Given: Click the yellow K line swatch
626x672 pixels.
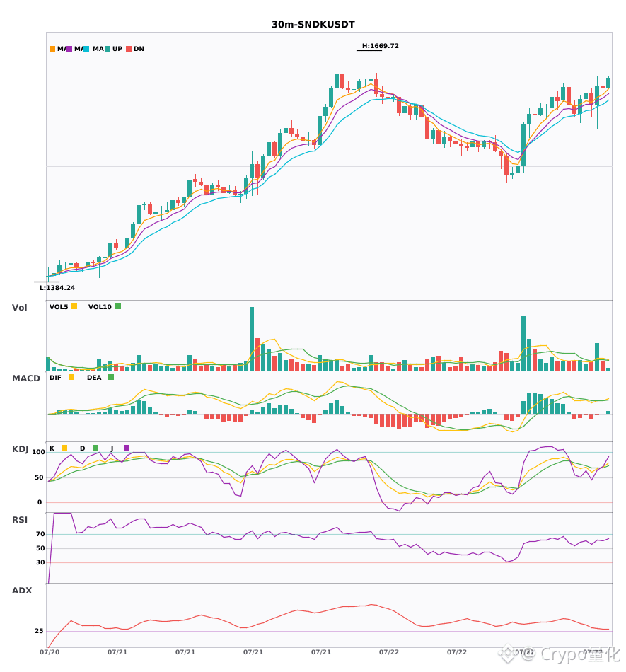Looking at the screenshot, I should point(64,448).
